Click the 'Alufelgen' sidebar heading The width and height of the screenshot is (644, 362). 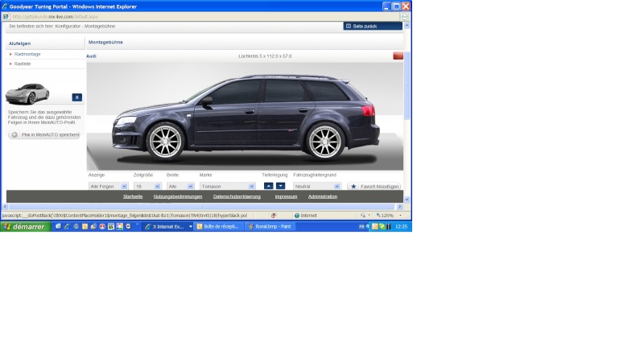point(19,43)
